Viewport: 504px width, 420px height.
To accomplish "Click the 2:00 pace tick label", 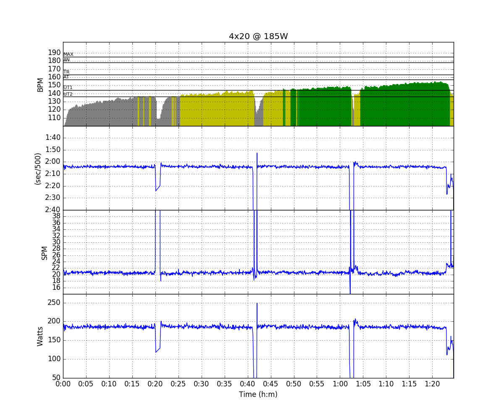I will (53, 162).
